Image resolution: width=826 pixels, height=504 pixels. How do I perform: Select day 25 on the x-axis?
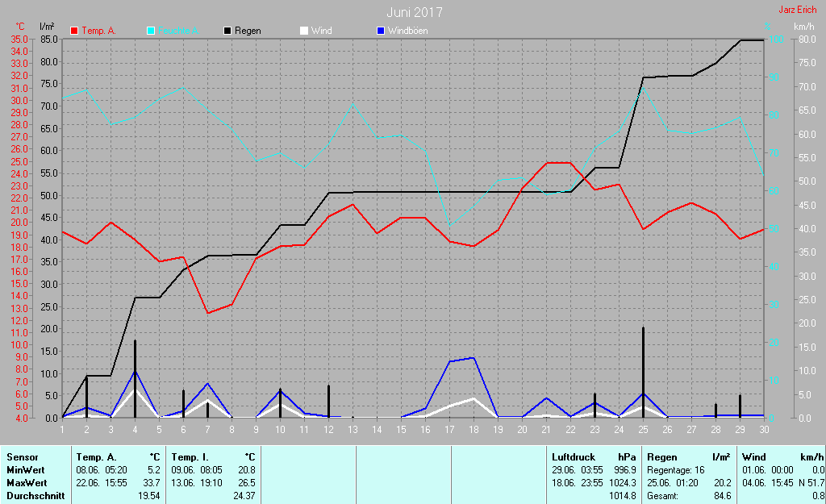pos(643,428)
